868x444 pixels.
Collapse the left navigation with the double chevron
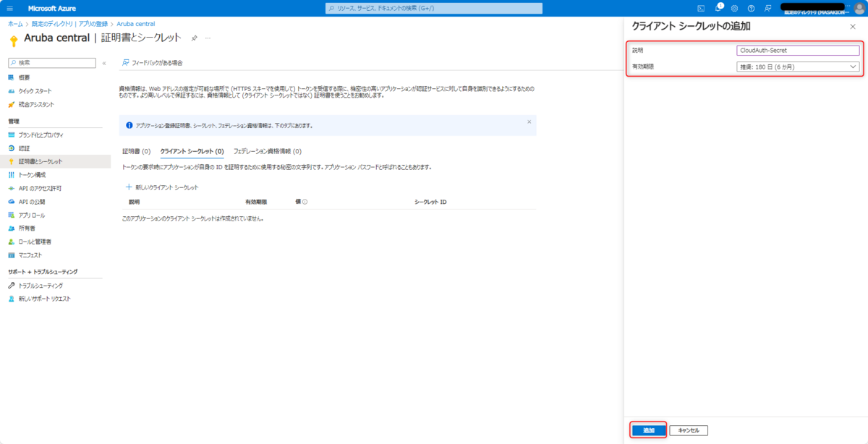coord(104,63)
